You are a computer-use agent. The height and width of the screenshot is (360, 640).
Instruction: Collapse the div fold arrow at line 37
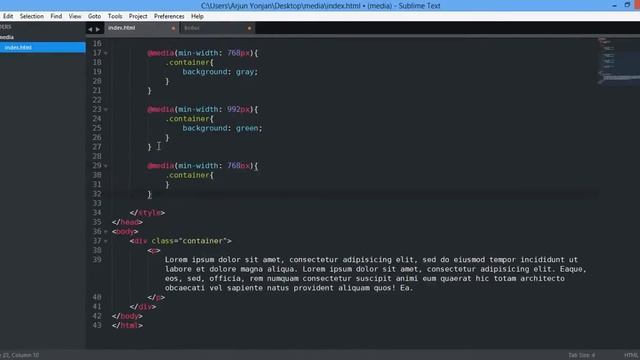point(106,241)
